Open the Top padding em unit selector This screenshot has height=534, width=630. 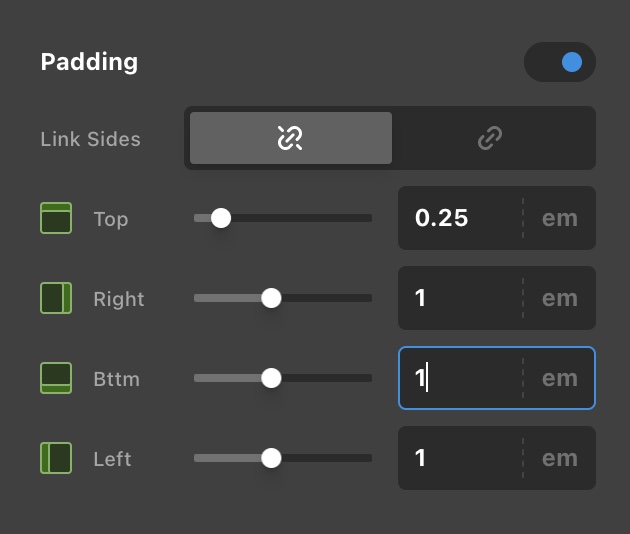tap(559, 218)
